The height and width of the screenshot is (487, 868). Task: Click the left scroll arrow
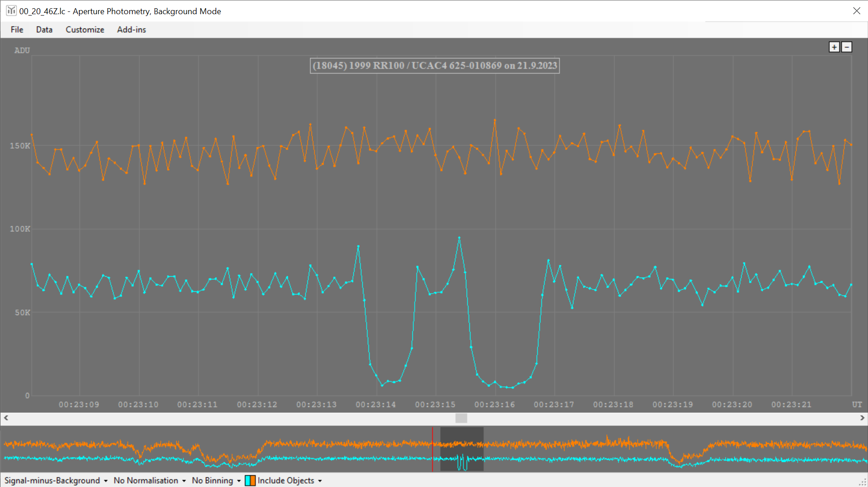6,418
